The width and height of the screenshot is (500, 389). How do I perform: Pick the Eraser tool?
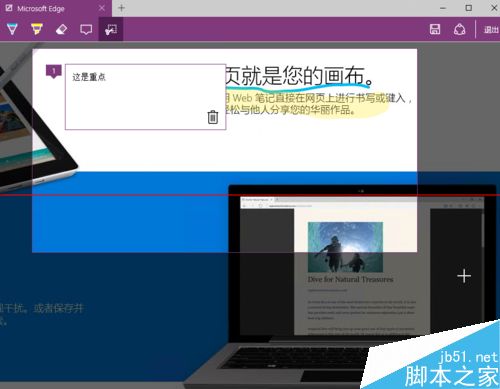pos(61,29)
